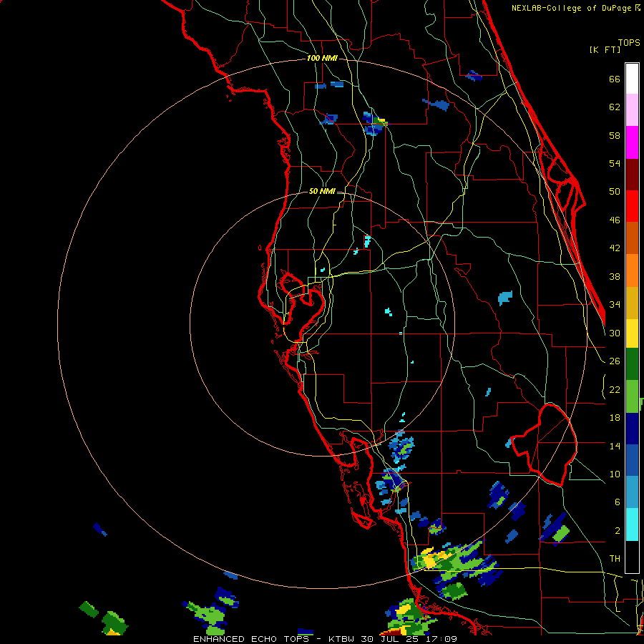The height and width of the screenshot is (644, 644).
Task: Pick the yellow legend swatch
Action: pos(632,333)
